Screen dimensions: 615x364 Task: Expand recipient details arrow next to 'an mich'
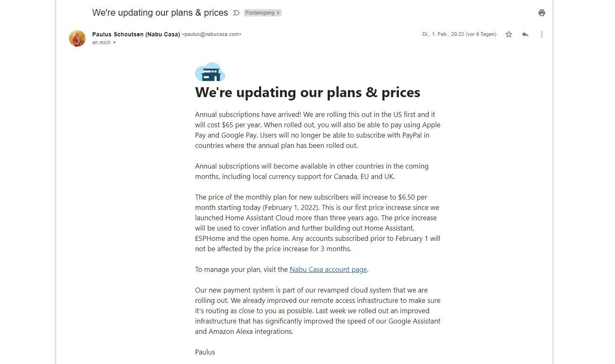[x=114, y=43]
